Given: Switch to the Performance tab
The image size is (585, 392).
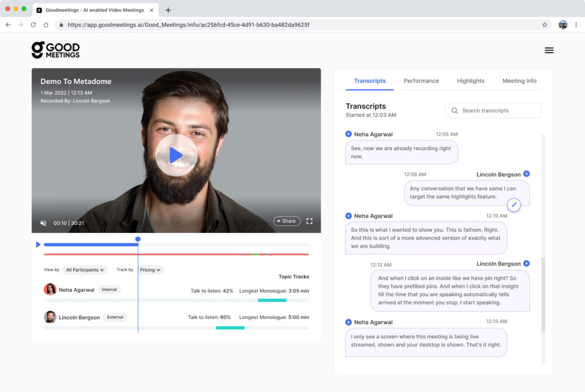Looking at the screenshot, I should (421, 81).
